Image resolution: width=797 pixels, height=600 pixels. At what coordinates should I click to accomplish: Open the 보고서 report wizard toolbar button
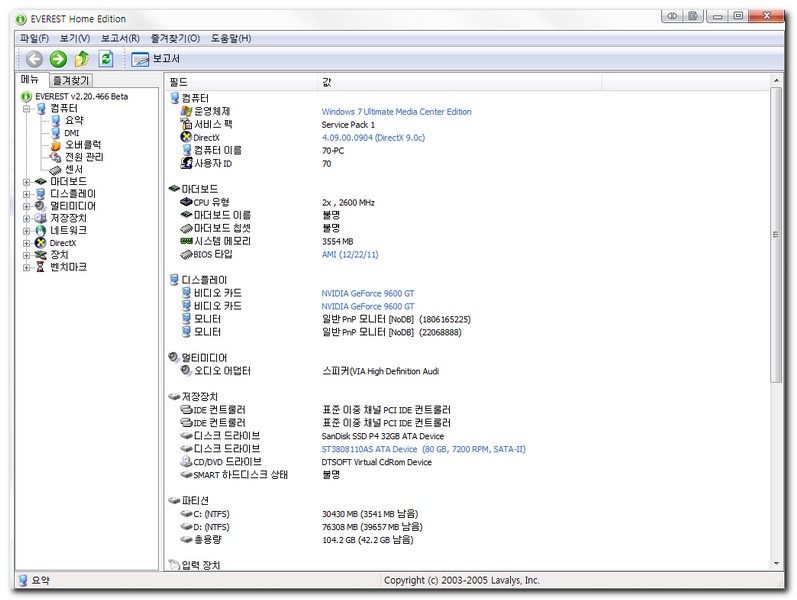tap(155, 59)
